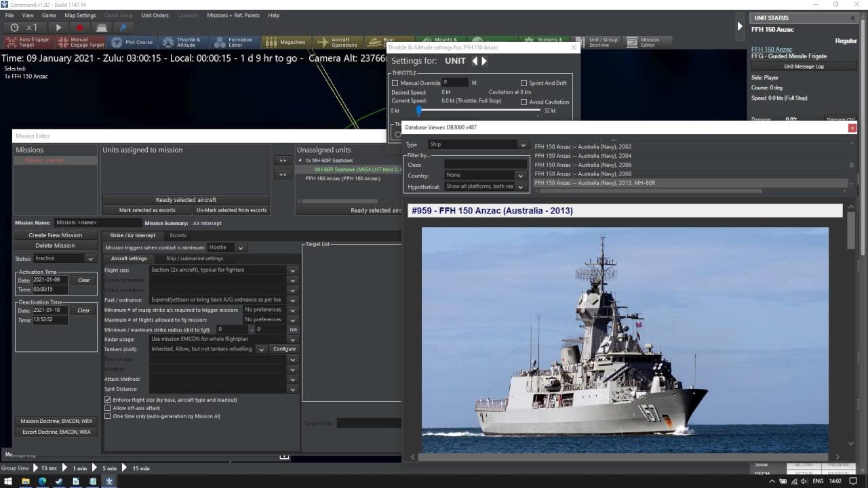
Task: Switch to the Escorts tab
Action: click(178, 235)
